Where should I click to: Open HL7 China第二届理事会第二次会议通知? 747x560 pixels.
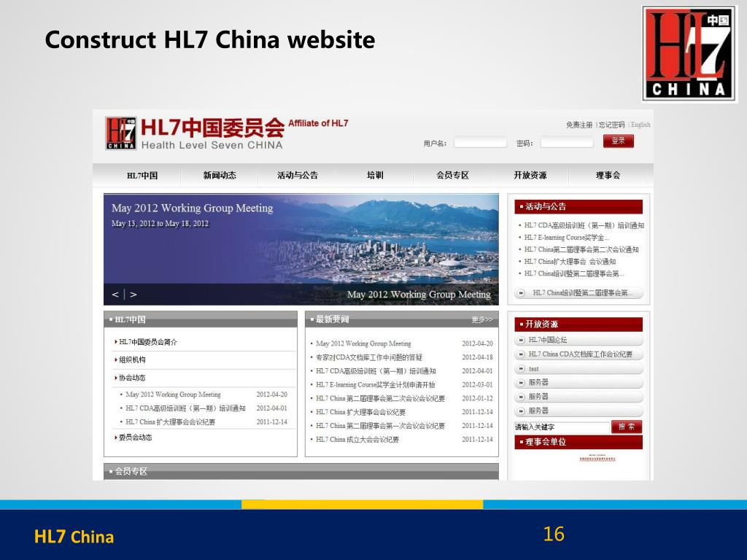[581, 249]
